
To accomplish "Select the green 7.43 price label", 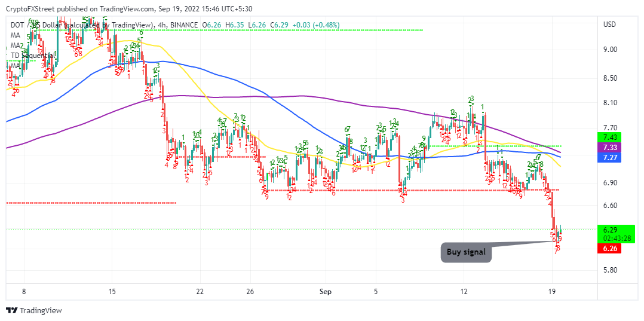I will pos(609,137).
